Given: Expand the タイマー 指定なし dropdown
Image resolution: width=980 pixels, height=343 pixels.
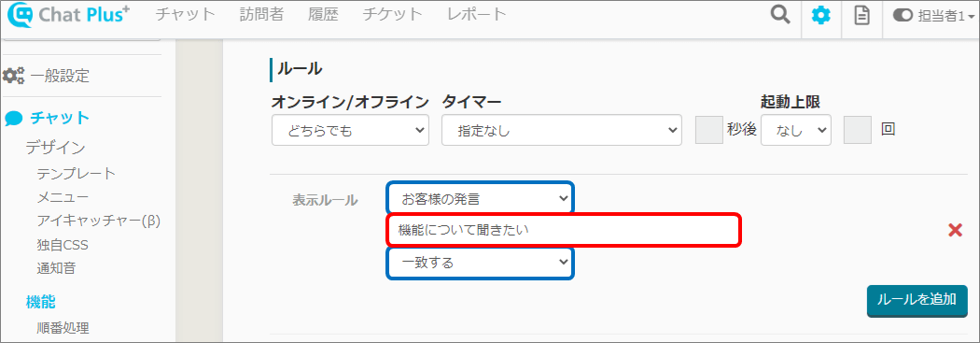Looking at the screenshot, I should 561,130.
